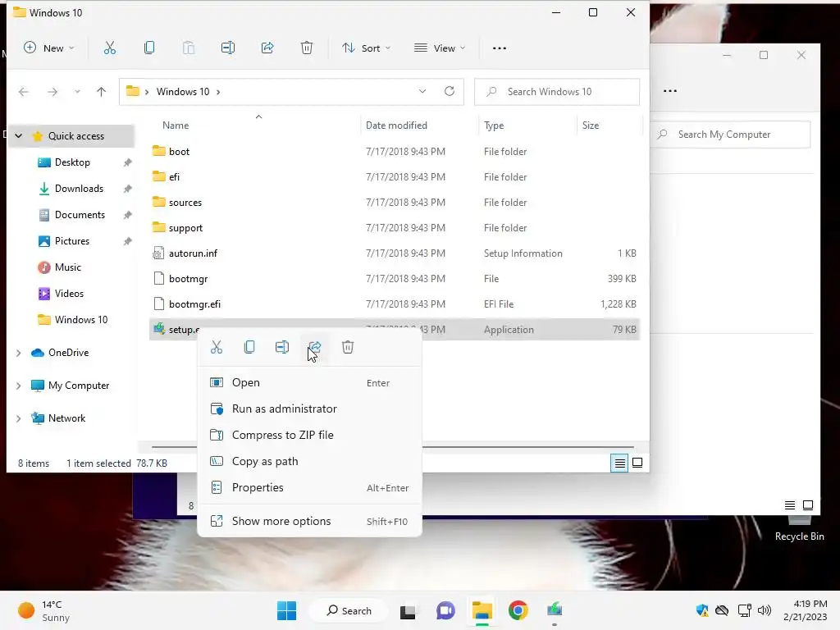The width and height of the screenshot is (840, 630).
Task: Click Share icon in the context menu
Action: 315,347
